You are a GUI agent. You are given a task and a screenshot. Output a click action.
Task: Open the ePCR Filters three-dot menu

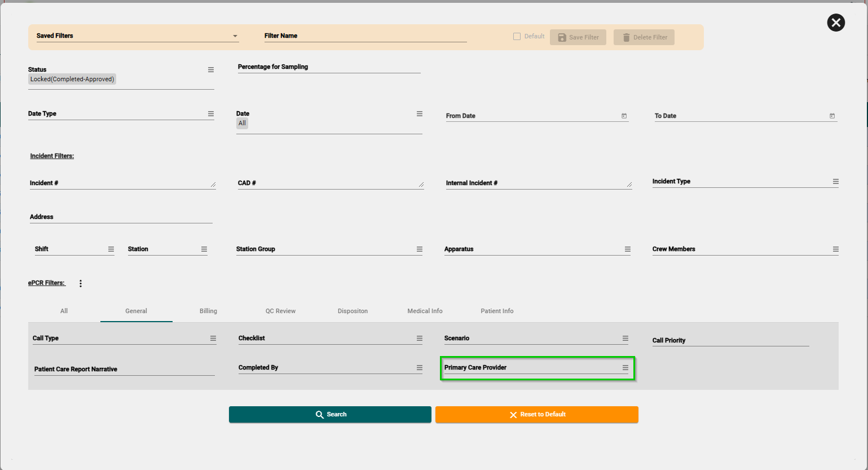pyautogui.click(x=81, y=284)
